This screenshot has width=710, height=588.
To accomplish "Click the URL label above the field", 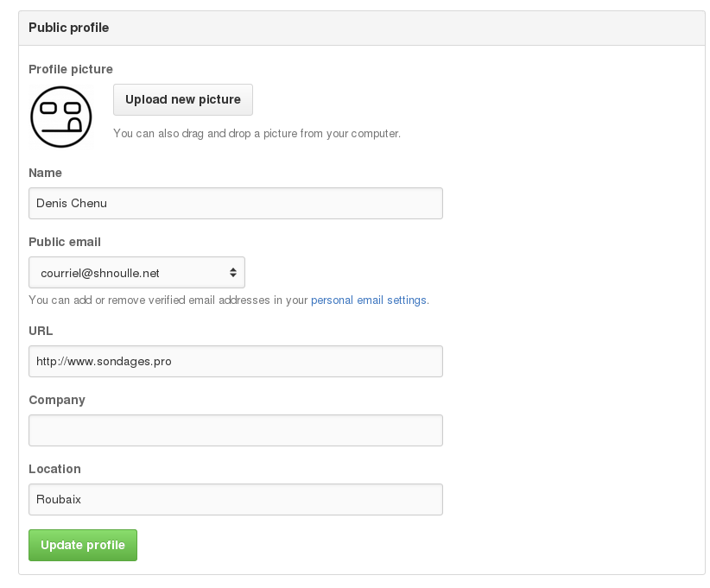I will 41,331.
